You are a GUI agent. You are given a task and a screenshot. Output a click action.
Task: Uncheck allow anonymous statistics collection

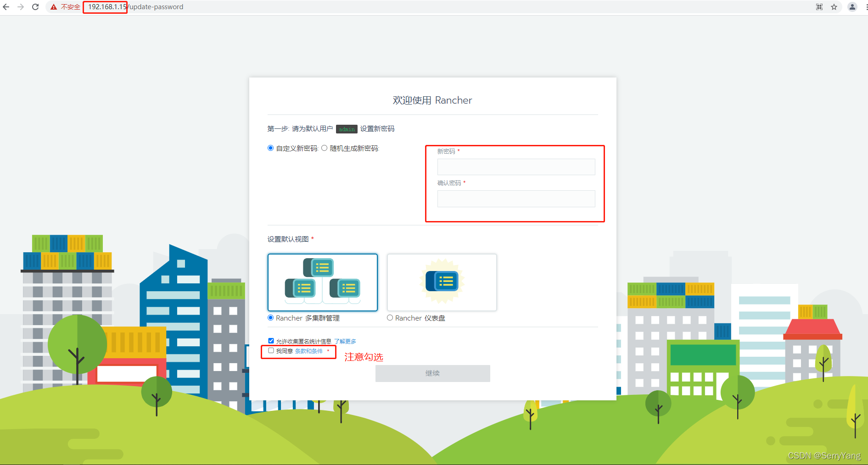271,341
